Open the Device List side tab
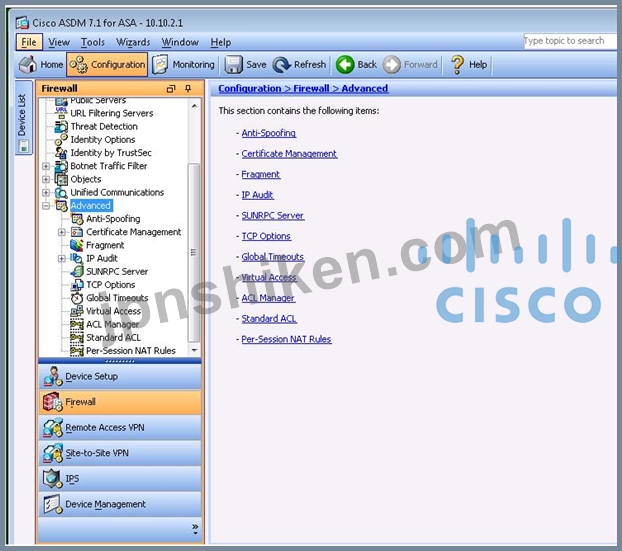 tap(23, 117)
